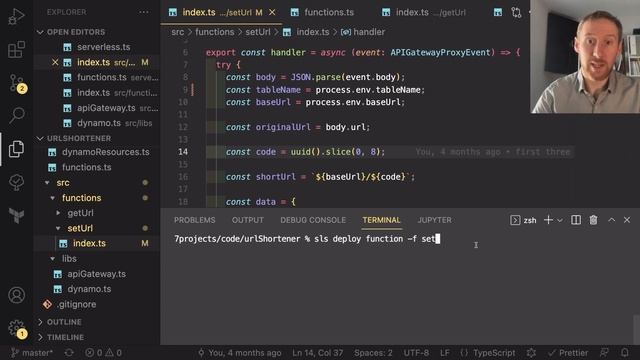Viewport: 640px width, 360px height.
Task: Click the Prettier status bar item
Action: 568,353
